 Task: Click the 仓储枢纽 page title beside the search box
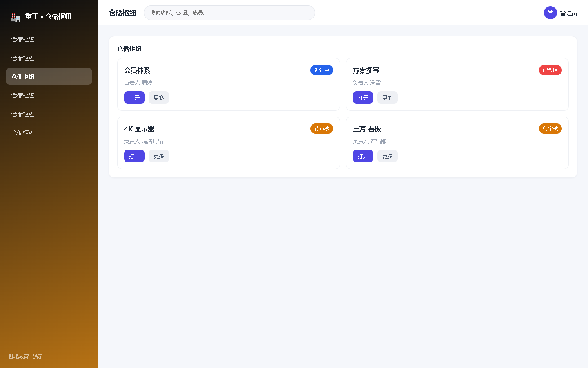tap(122, 13)
